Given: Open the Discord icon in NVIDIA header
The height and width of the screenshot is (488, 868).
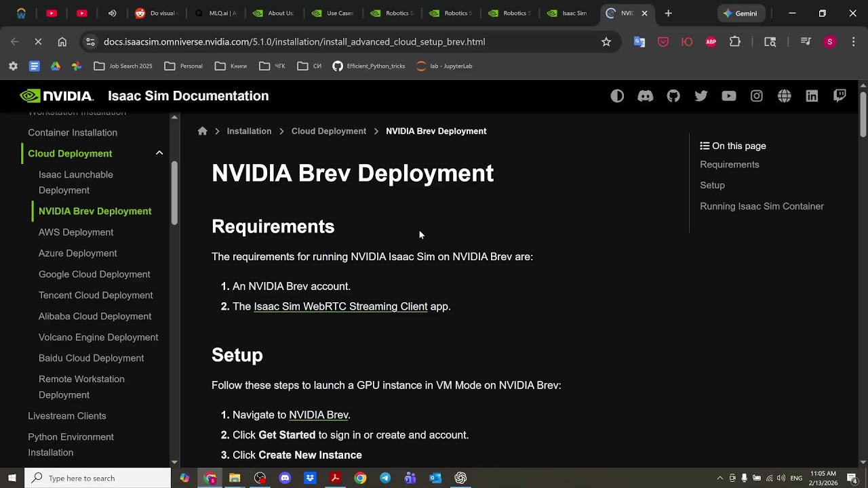Looking at the screenshot, I should tap(645, 96).
